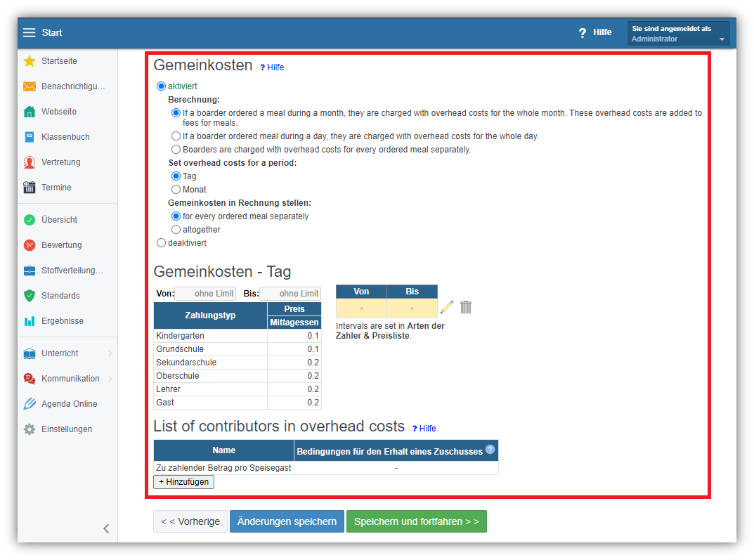This screenshot has height=560, width=754.
Task: Click the Einstellungen gear icon
Action: pyautogui.click(x=30, y=429)
